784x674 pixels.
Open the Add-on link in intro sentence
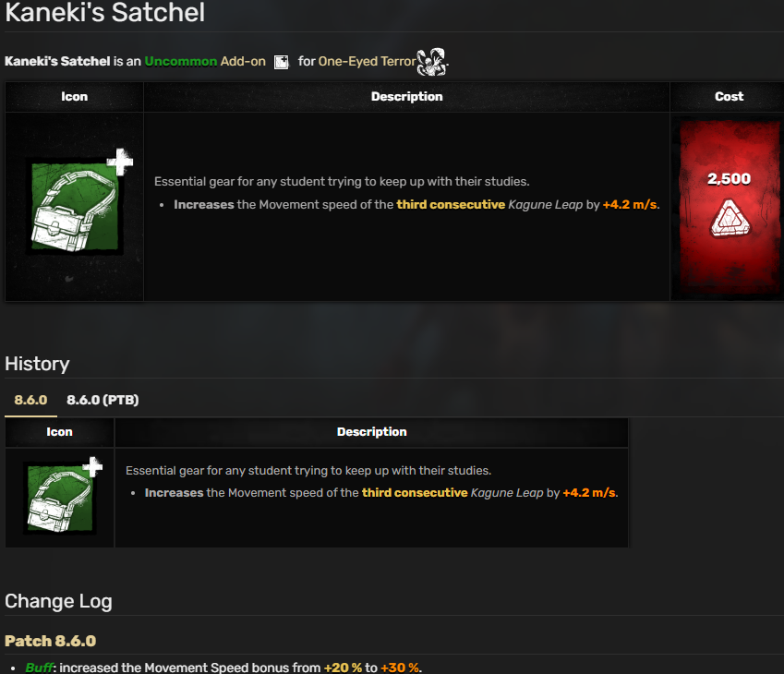243,61
